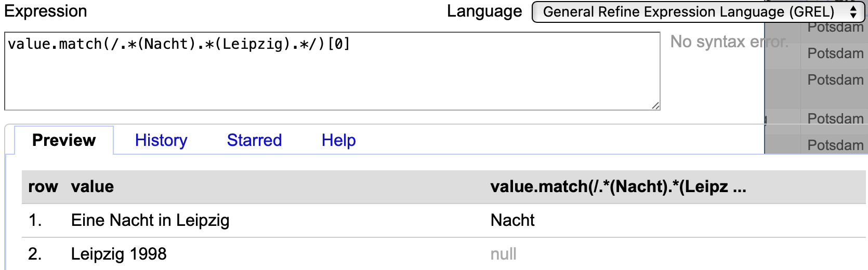Open the Language dropdown set to GREL

(699, 12)
